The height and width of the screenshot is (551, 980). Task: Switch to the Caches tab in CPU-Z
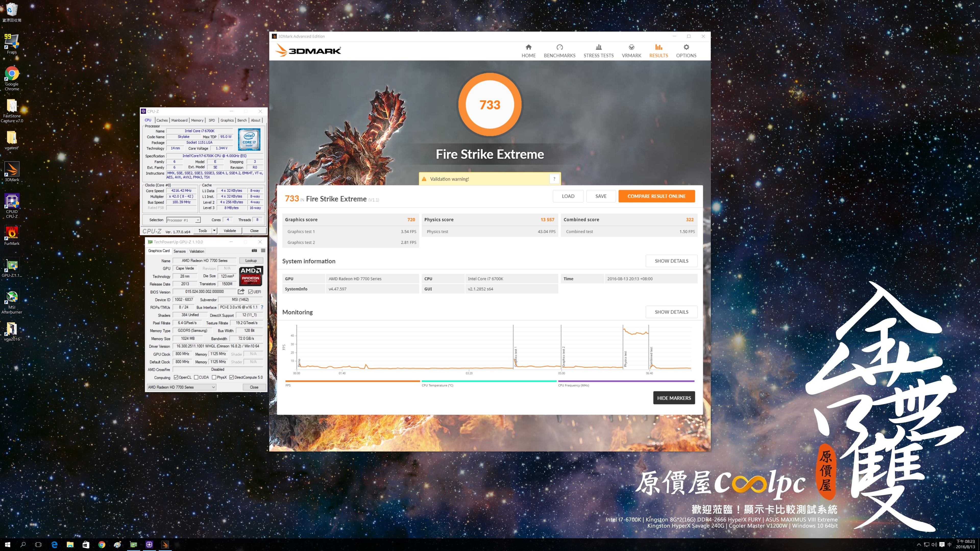point(162,120)
